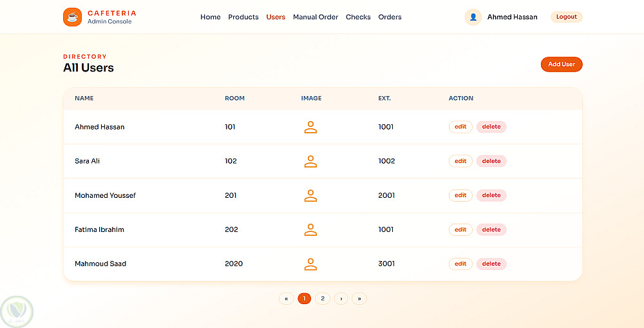Edit the Mohamed Youssef user
The width and height of the screenshot is (644, 328).
pyautogui.click(x=460, y=195)
